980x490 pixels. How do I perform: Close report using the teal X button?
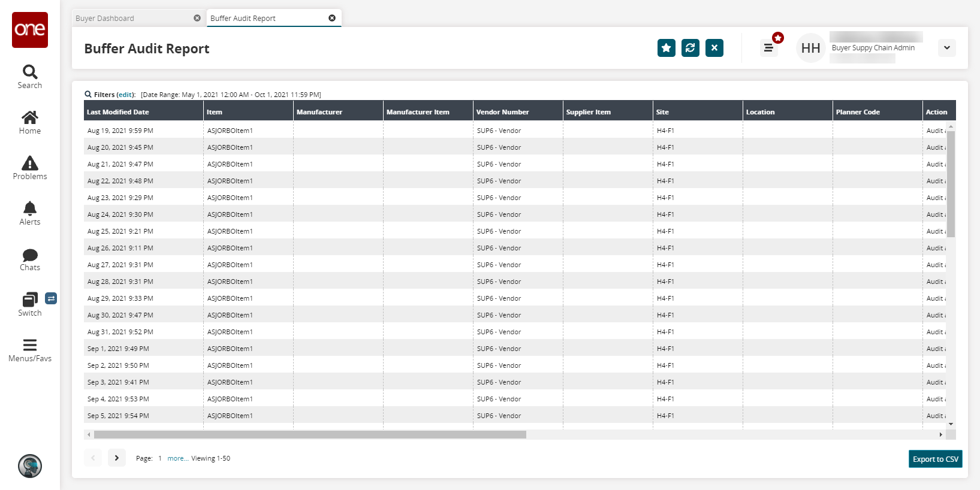tap(714, 48)
